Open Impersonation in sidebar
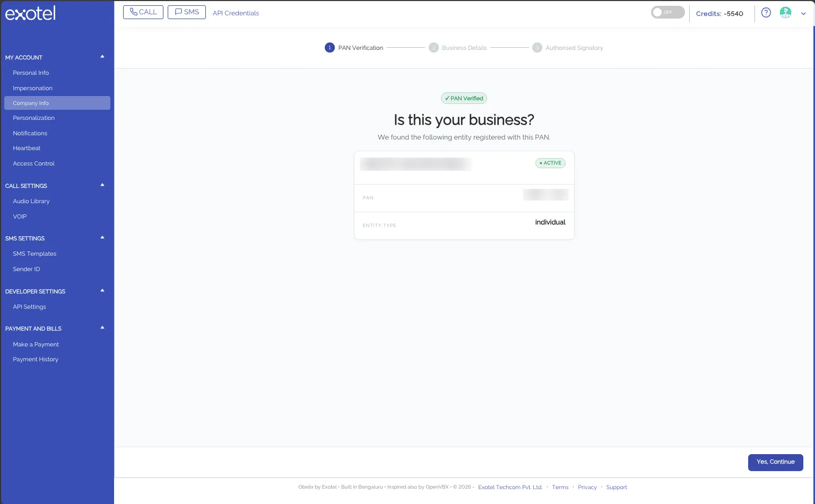This screenshot has width=815, height=504. pyautogui.click(x=33, y=88)
